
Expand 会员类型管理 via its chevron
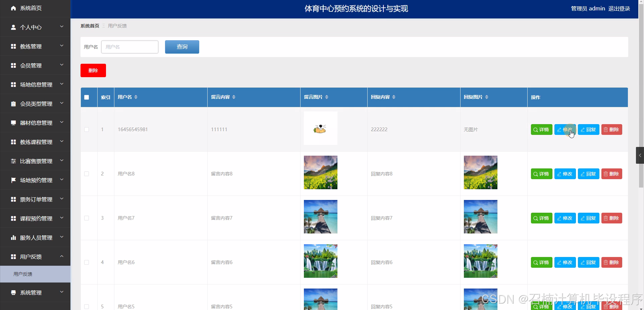[62, 103]
